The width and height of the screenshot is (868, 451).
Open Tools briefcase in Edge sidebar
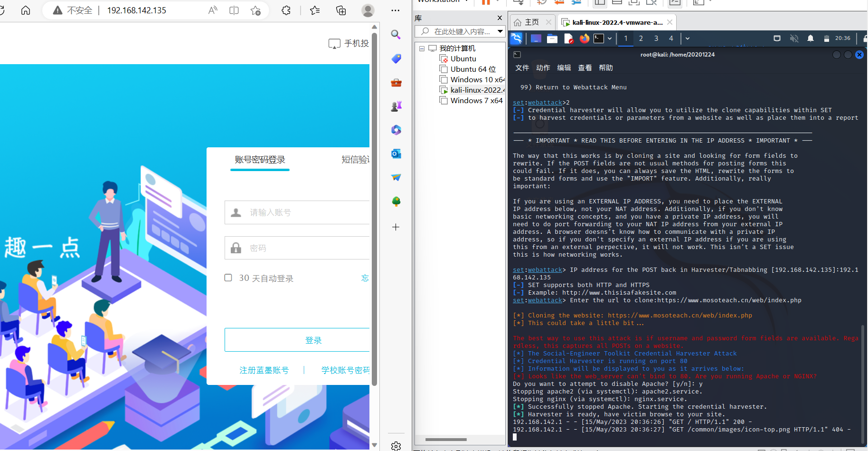(396, 83)
